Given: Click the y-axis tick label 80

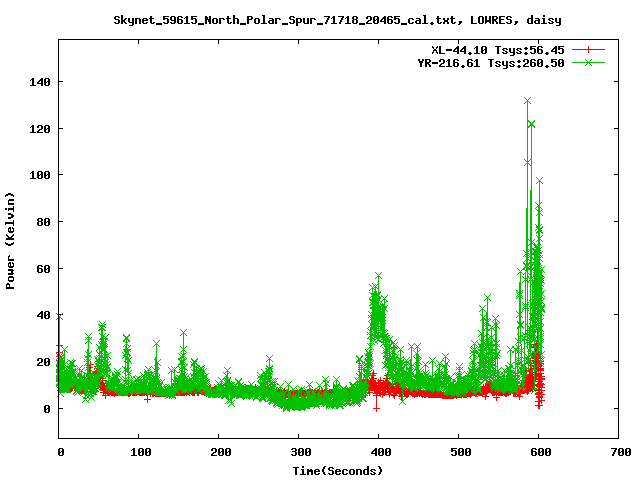Looking at the screenshot, I should point(43,222).
